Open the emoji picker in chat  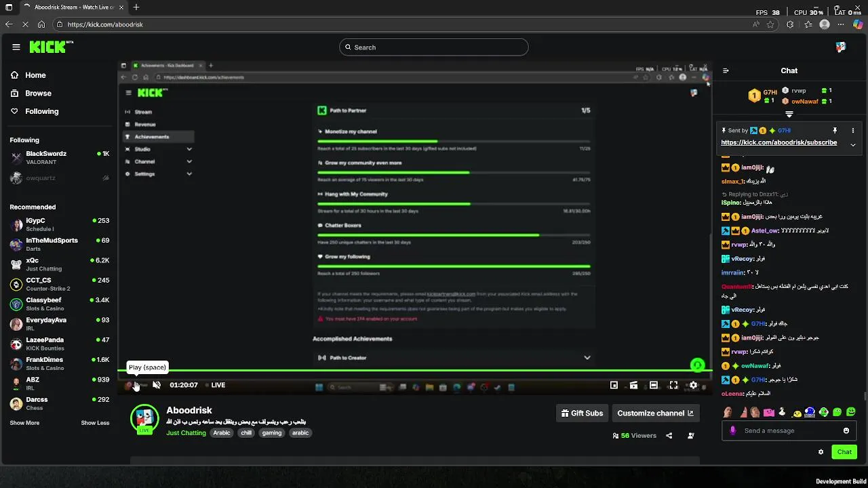(846, 430)
